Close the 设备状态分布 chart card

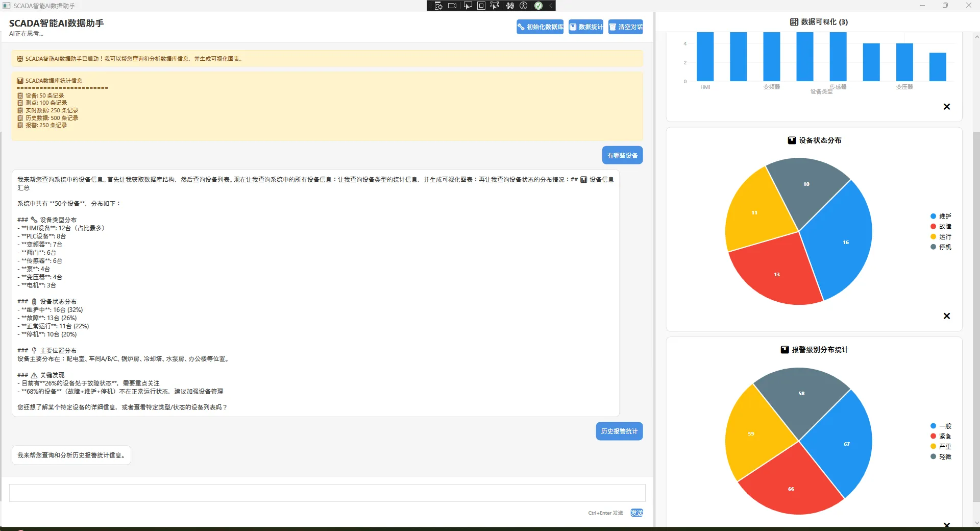947,316
